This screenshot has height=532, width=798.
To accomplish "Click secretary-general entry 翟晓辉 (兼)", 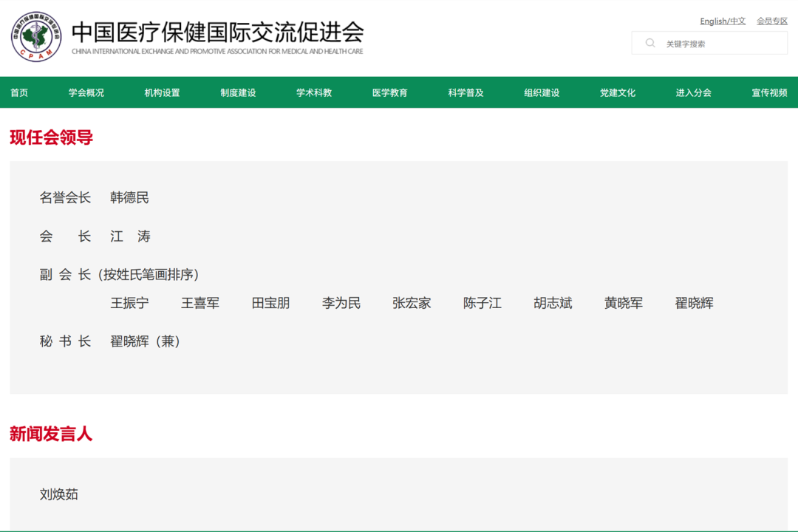I will [145, 341].
